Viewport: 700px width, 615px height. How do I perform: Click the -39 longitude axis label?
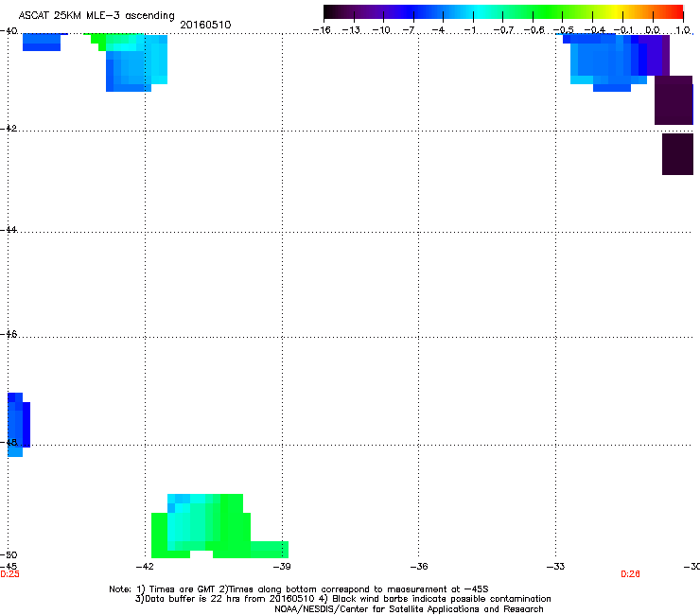[282, 567]
